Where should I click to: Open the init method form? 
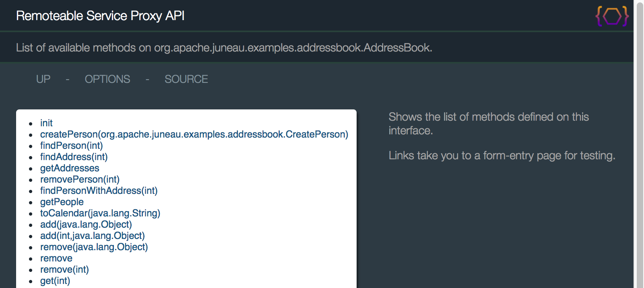[46, 123]
